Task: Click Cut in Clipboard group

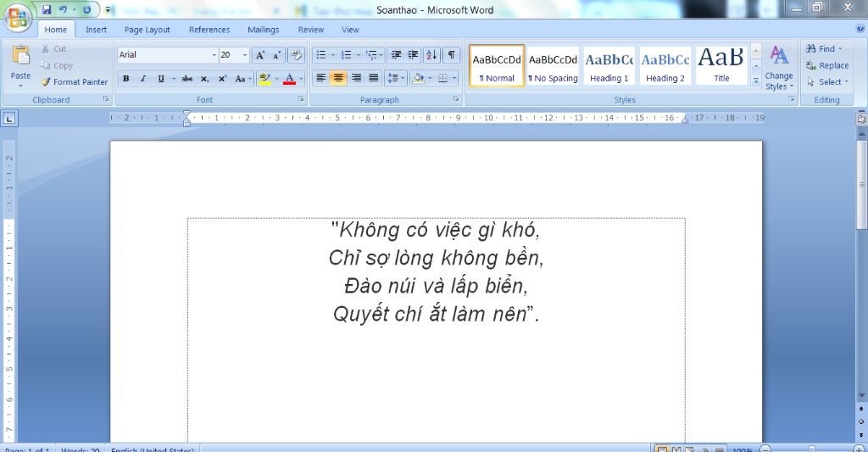Action: tap(53, 48)
